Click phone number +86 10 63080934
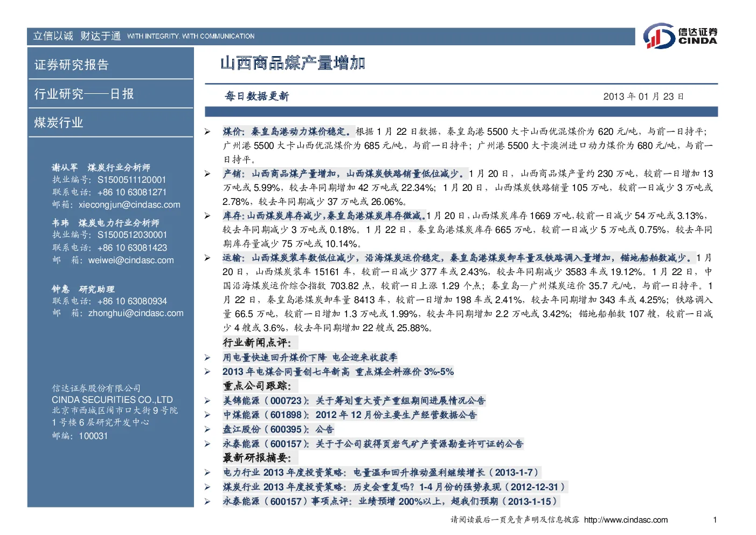The height and width of the screenshot is (535, 756). pos(132,301)
